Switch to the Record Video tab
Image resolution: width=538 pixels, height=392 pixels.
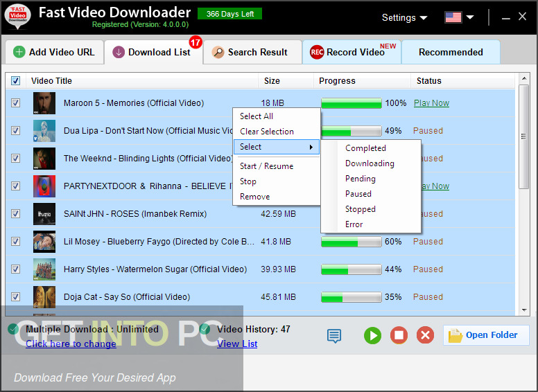[x=352, y=52]
